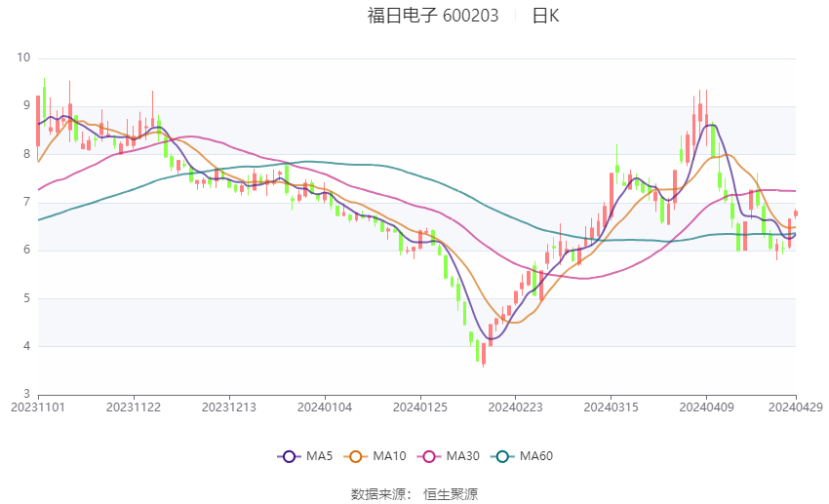Click the y-axis value 3 label
The height and width of the screenshot is (504, 829).
[26, 394]
